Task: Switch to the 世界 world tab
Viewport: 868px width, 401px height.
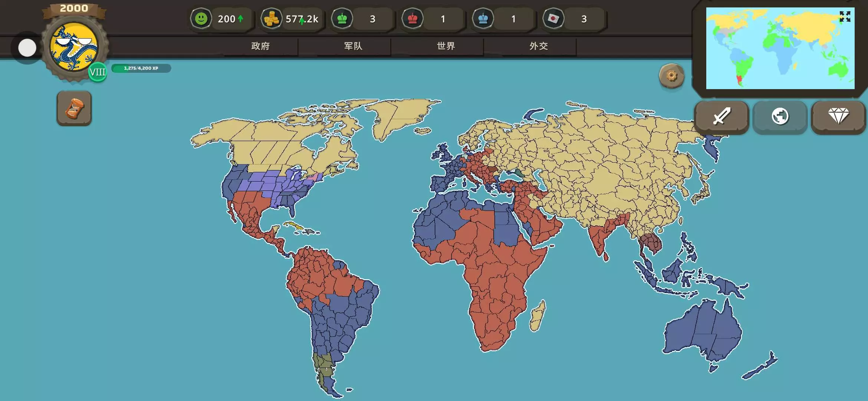Action: [x=446, y=46]
